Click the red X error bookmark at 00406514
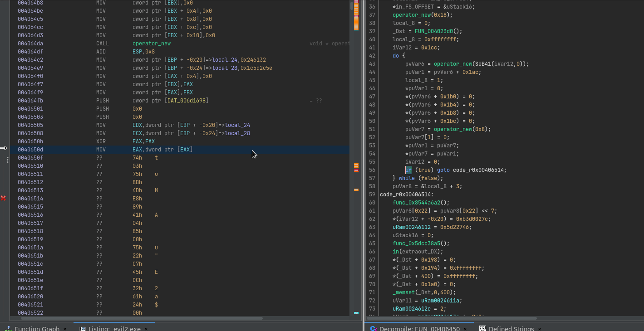Screen dimensions: 644x331 click(x=3, y=198)
